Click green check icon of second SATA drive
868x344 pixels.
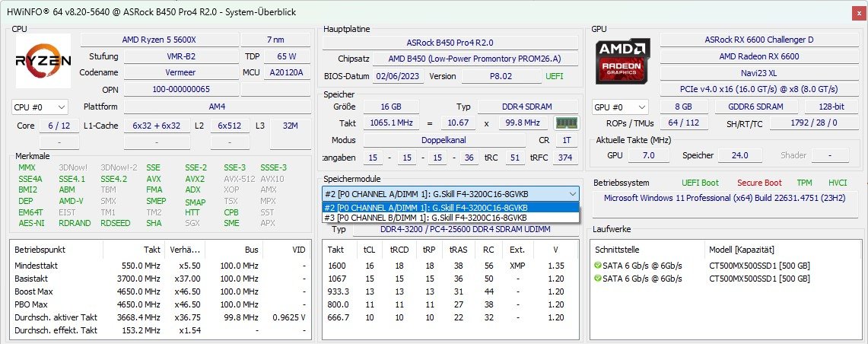click(597, 278)
